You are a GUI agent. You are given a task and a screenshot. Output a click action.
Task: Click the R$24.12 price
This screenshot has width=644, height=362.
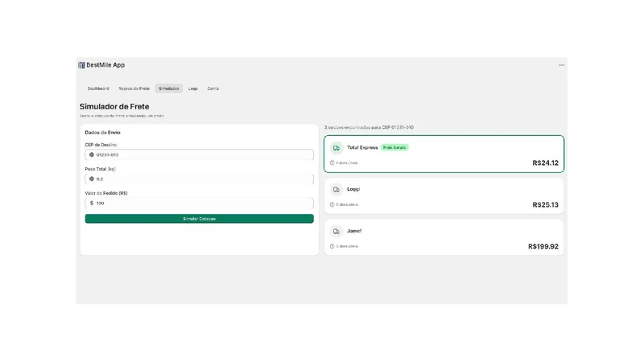[x=546, y=163]
